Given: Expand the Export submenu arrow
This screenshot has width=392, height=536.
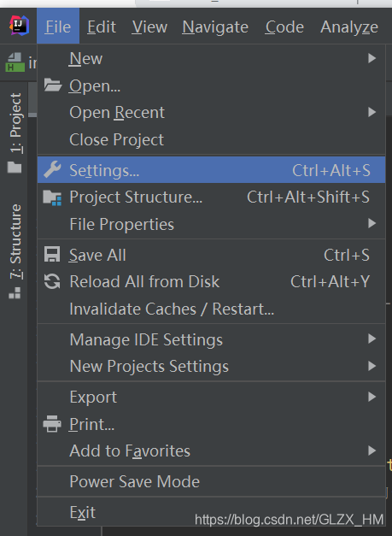Looking at the screenshot, I should click(x=372, y=397).
